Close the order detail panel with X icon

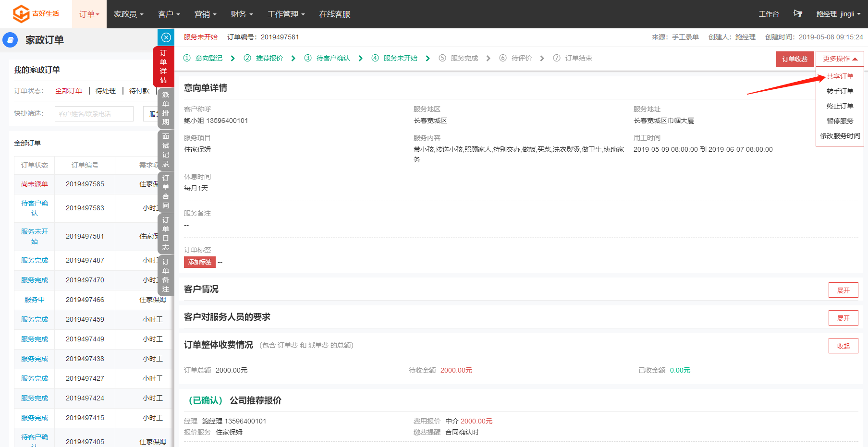pos(166,37)
